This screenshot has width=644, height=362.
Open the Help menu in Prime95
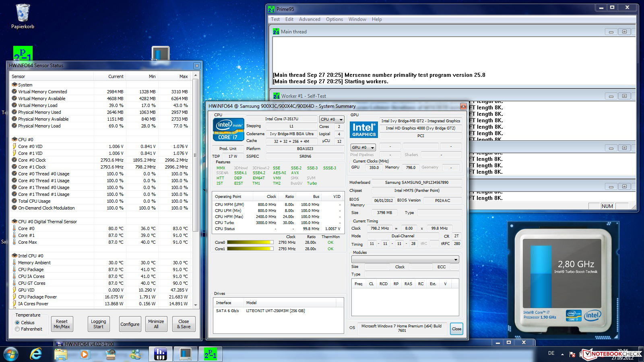[377, 19]
